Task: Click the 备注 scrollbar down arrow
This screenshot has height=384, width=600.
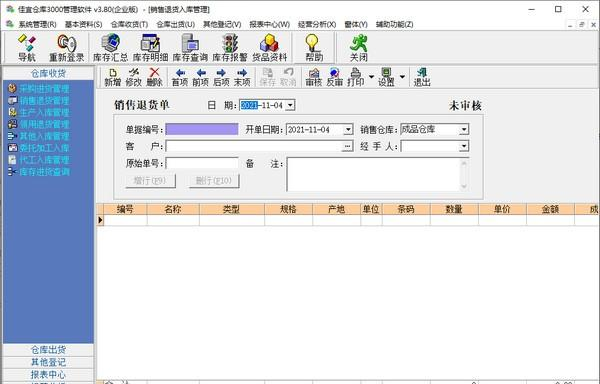Action: pyautogui.click(x=464, y=186)
